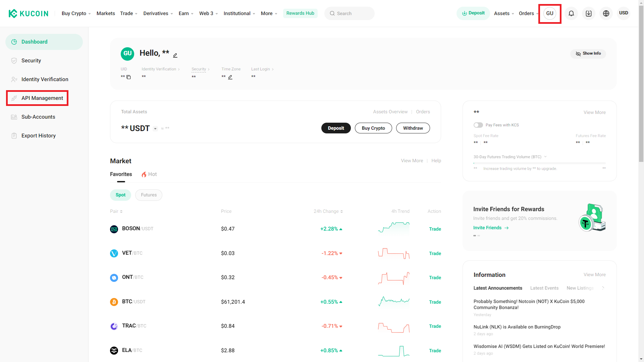Toggle Pay Fees with KCS switch
The image size is (644, 362).
click(478, 125)
